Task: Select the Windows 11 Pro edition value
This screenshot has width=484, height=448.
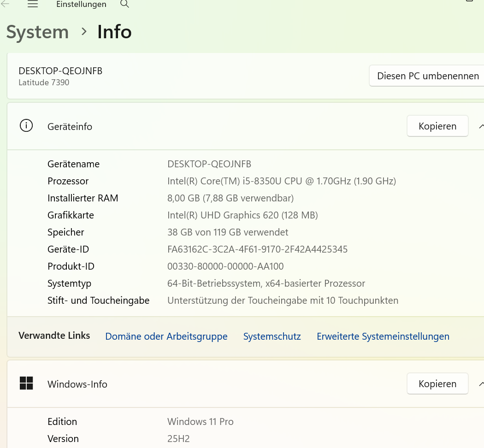Action: coord(201,421)
